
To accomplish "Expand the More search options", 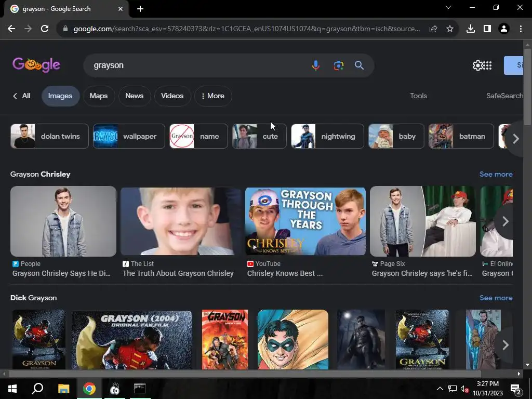I will click(x=213, y=96).
